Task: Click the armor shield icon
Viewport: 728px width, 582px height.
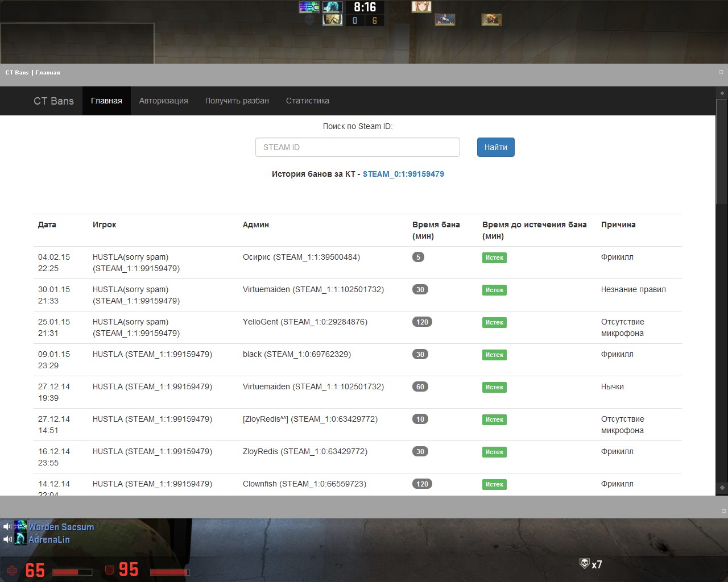Action: [110, 569]
